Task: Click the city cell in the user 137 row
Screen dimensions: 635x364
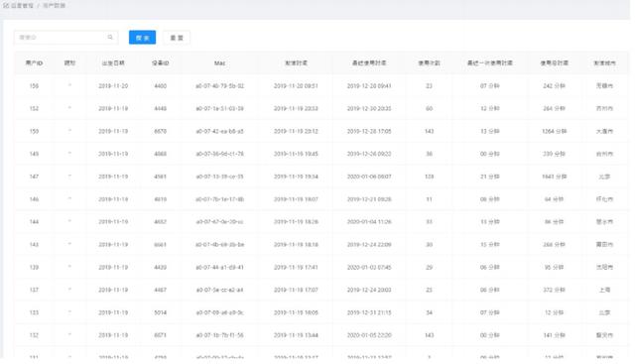Action: click(x=604, y=290)
